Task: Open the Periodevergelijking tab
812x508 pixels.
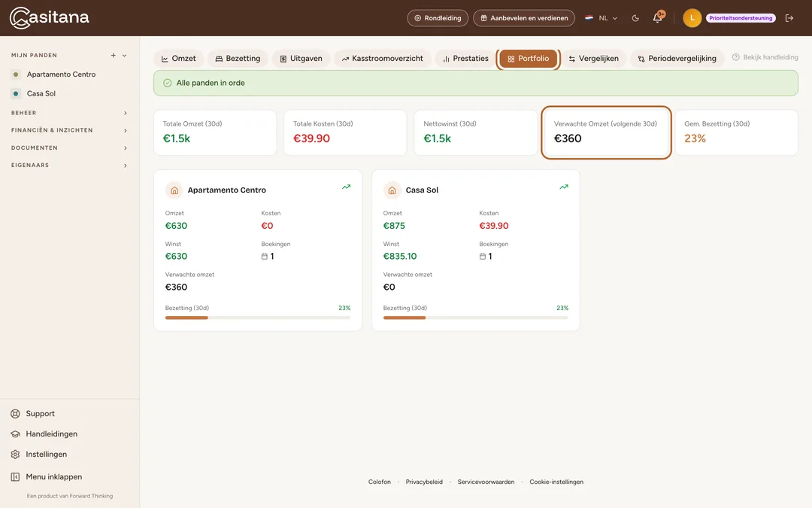Action: [x=677, y=59]
